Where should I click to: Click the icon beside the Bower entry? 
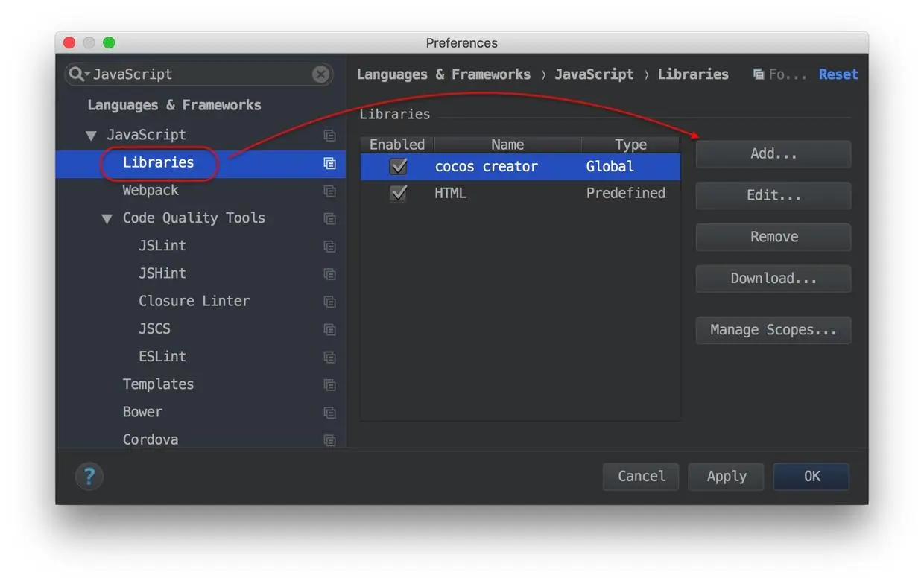click(x=329, y=412)
